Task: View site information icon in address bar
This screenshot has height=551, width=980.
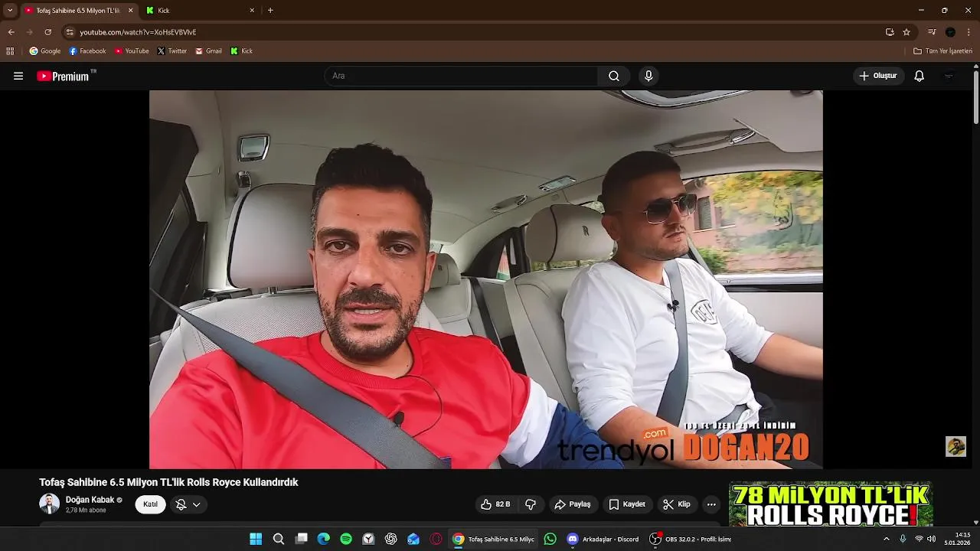Action: (x=70, y=32)
